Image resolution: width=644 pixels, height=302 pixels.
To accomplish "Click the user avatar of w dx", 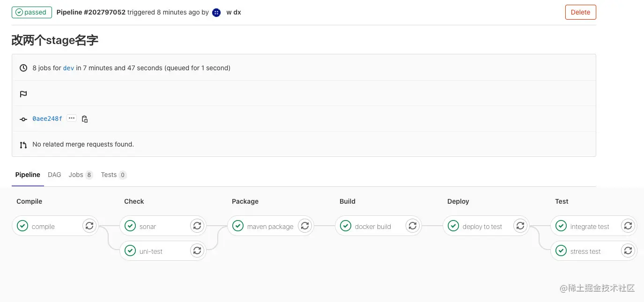I will (x=216, y=13).
